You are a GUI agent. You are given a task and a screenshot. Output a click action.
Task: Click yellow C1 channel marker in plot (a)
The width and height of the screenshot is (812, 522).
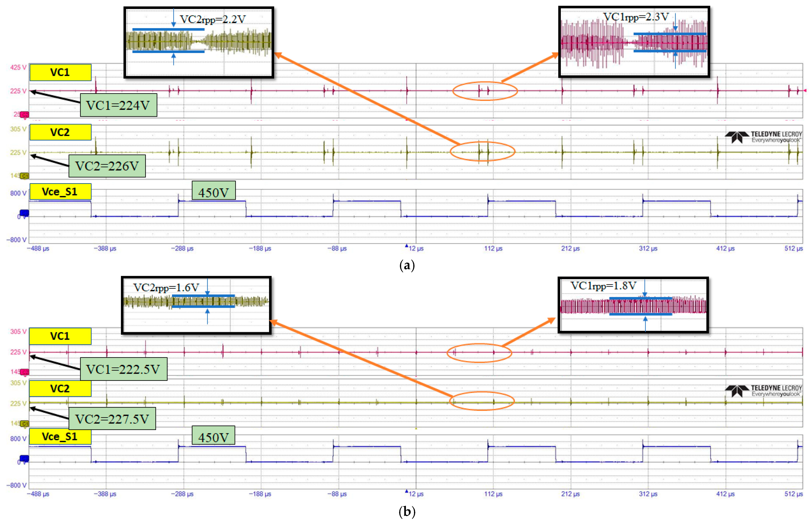click(24, 176)
